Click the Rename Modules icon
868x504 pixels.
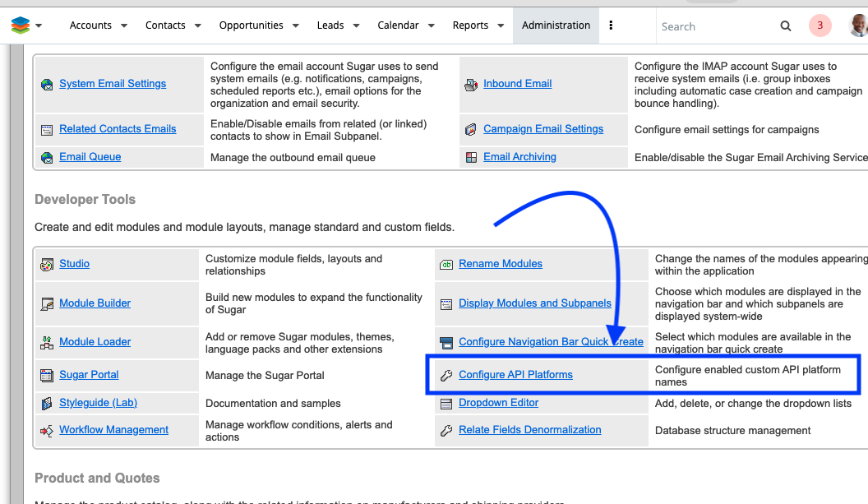pyautogui.click(x=446, y=264)
